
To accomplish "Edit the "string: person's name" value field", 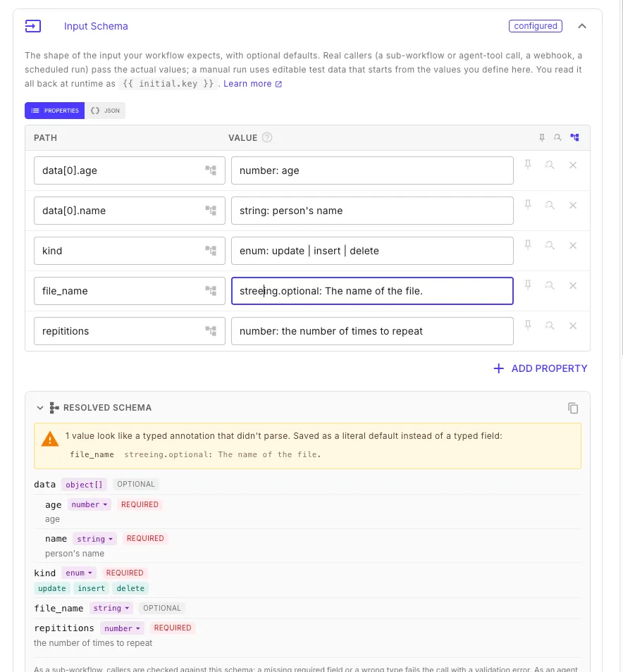I will tap(372, 211).
